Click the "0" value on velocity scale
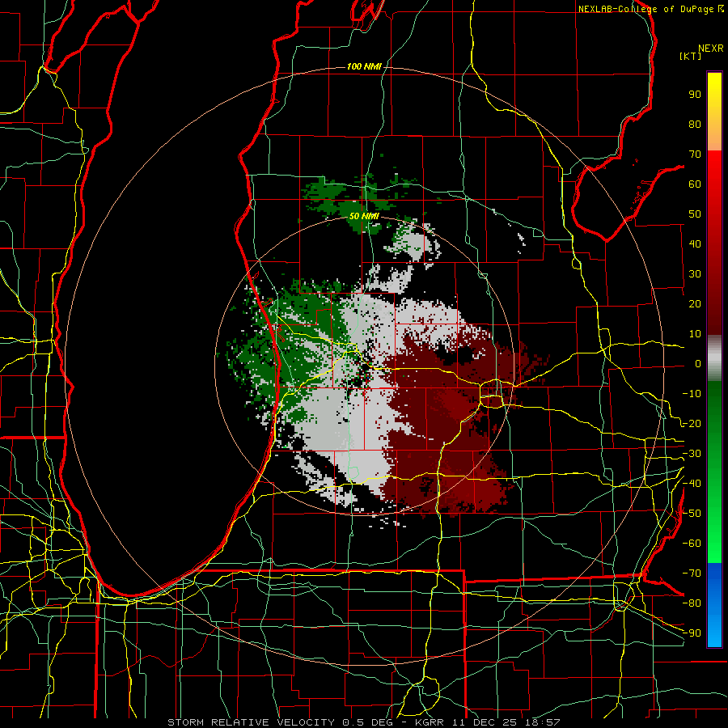 pyautogui.click(x=698, y=364)
